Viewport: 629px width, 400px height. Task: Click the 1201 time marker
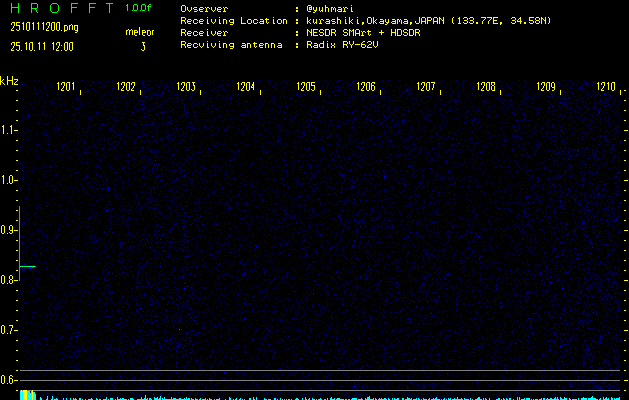click(65, 87)
